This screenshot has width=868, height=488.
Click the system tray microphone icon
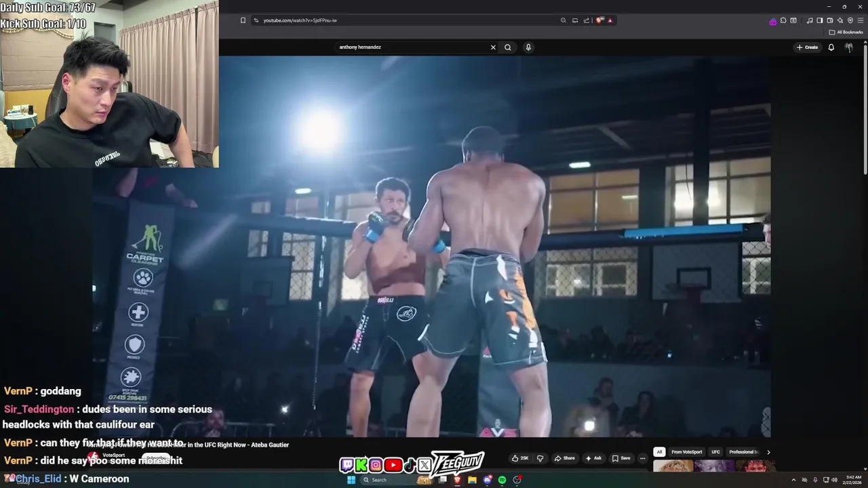coord(815,480)
